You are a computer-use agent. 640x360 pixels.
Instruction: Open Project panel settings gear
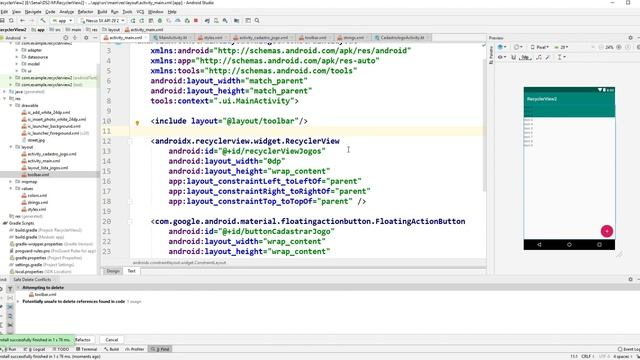tap(86, 38)
